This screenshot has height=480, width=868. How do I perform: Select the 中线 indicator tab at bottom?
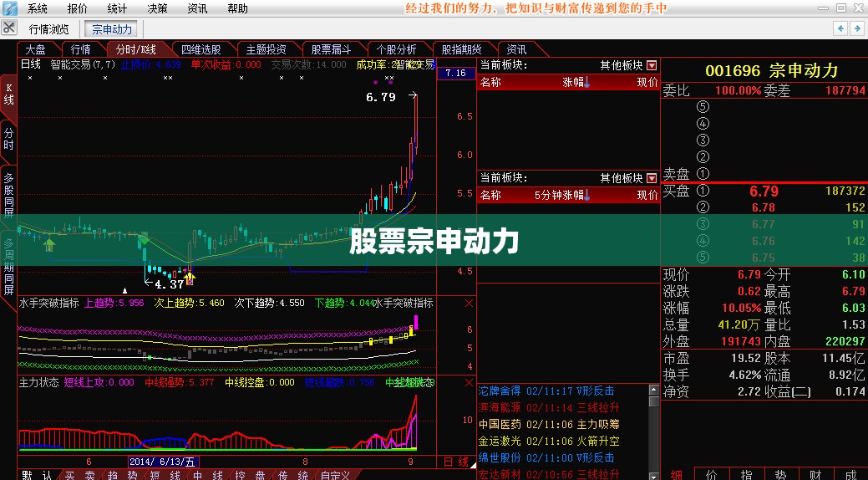click(x=208, y=475)
